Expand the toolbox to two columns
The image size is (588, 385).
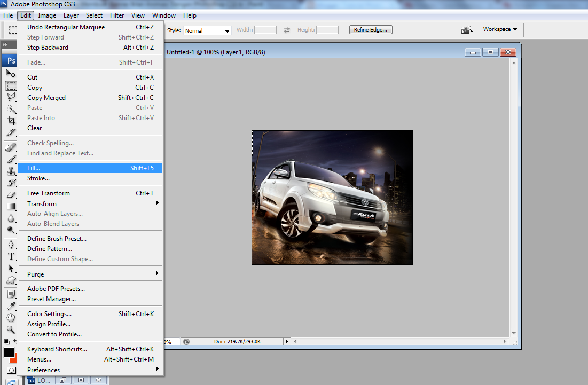tap(5, 45)
